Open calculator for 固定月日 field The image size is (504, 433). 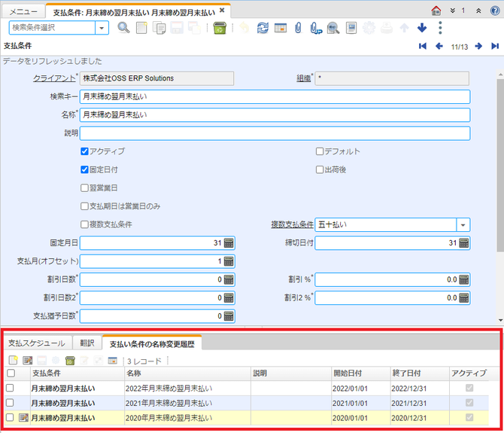click(x=229, y=243)
